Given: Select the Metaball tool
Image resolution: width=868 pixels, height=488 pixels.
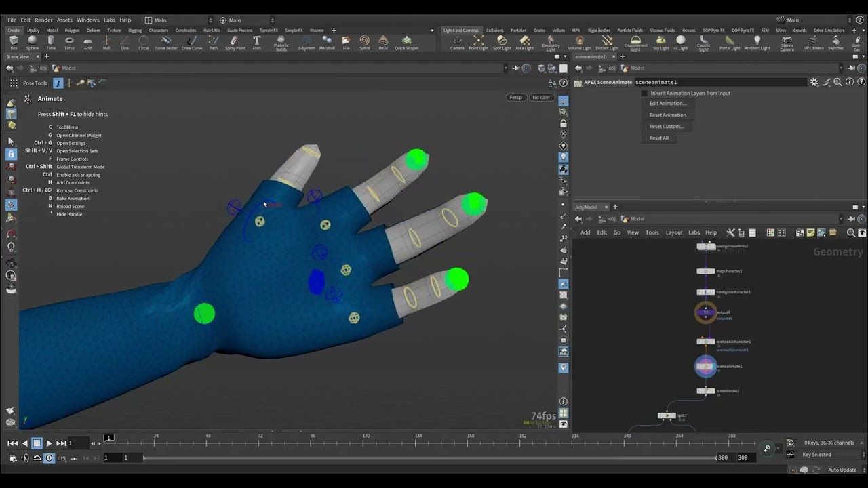Looking at the screenshot, I should [x=327, y=43].
